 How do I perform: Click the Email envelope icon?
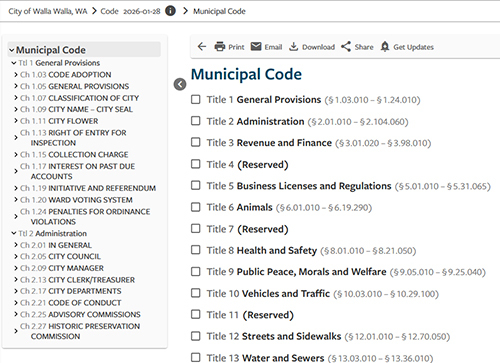[256, 46]
